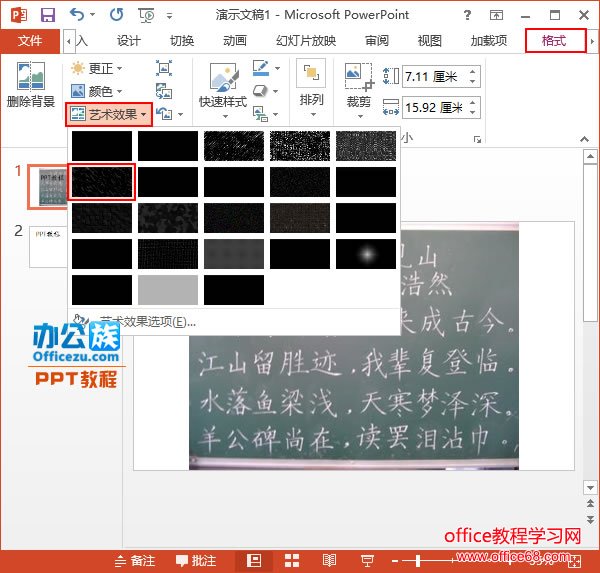Open Ribbon Display Options icon
Screen dimensions: 600x573
pyautogui.click(x=496, y=15)
